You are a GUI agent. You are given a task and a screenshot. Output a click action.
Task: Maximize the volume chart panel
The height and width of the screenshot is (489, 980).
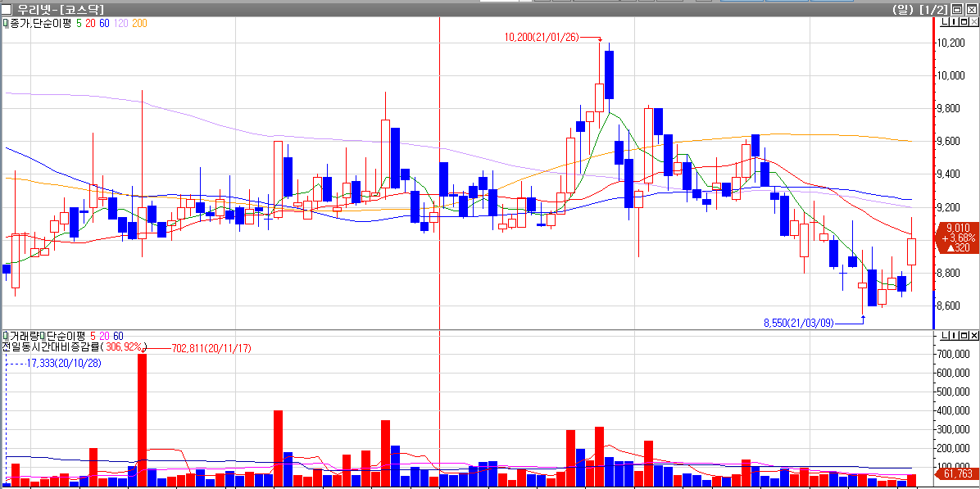pyautogui.click(x=962, y=336)
